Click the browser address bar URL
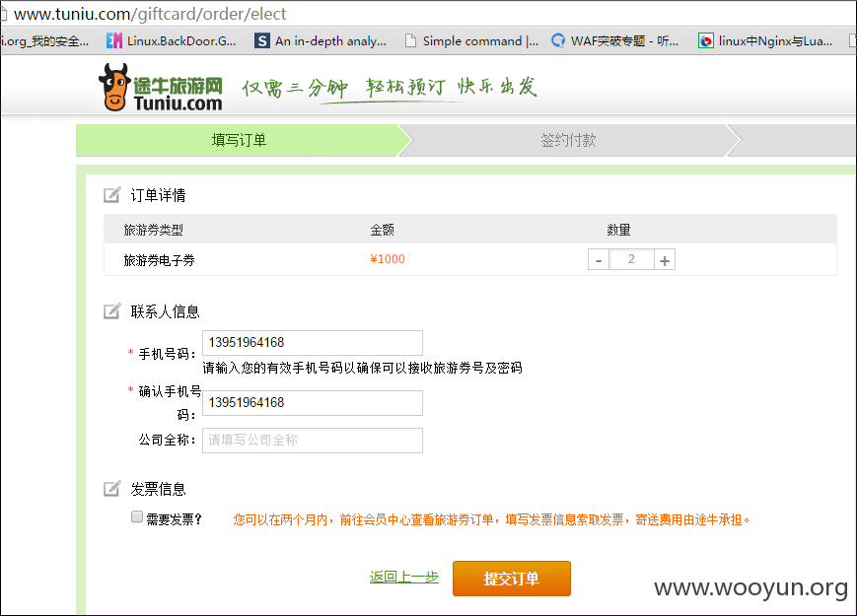The width and height of the screenshot is (857, 616). (150, 14)
